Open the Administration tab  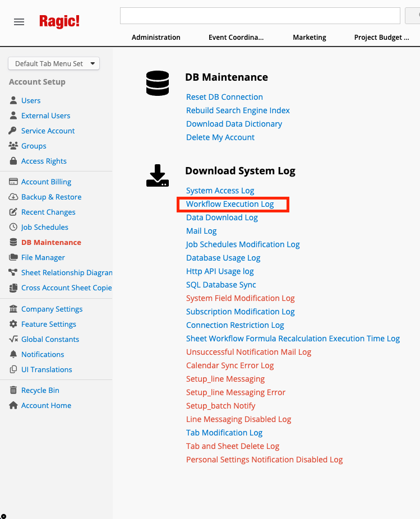pyautogui.click(x=155, y=37)
